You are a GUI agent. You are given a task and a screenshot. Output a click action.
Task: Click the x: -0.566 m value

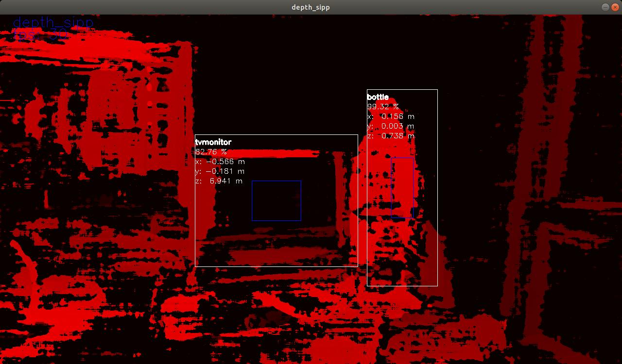(x=220, y=162)
